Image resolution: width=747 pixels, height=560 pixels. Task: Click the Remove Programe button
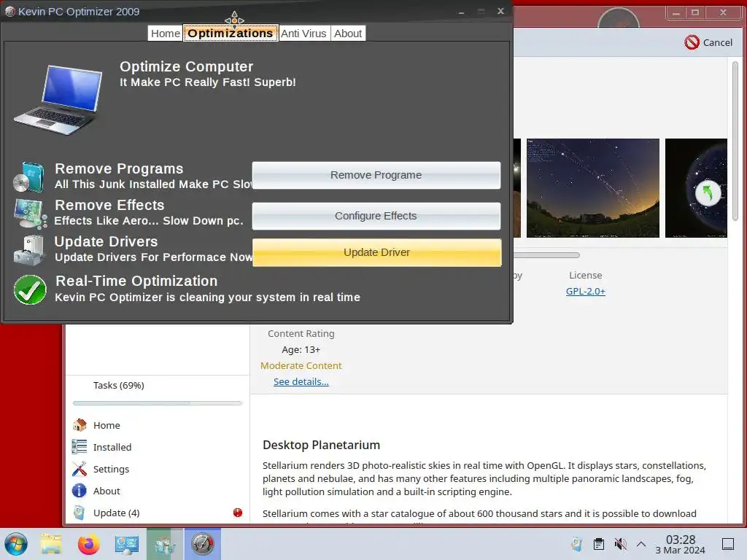tap(376, 175)
